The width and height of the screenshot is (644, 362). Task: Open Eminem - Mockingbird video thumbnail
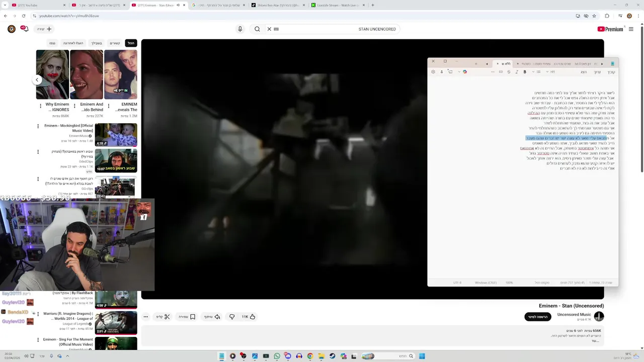pyautogui.click(x=116, y=135)
